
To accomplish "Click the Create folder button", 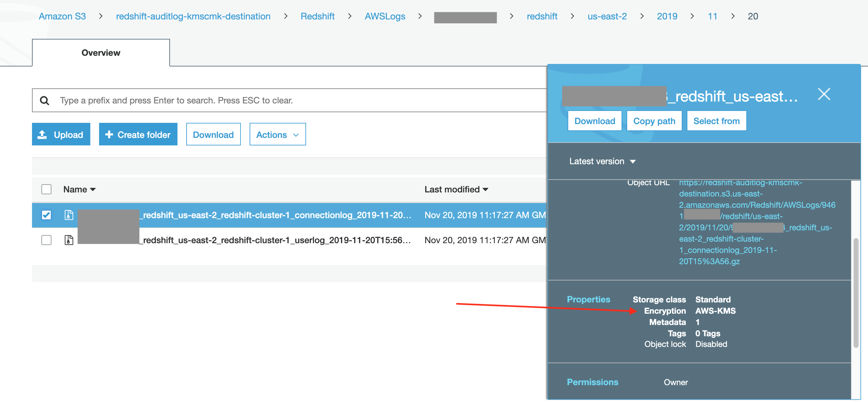I will click(138, 134).
